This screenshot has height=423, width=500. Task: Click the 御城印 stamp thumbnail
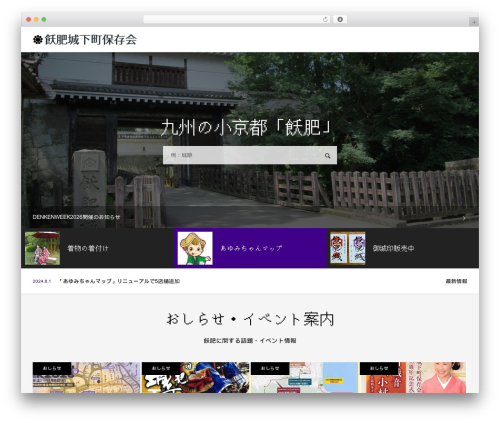(348, 248)
